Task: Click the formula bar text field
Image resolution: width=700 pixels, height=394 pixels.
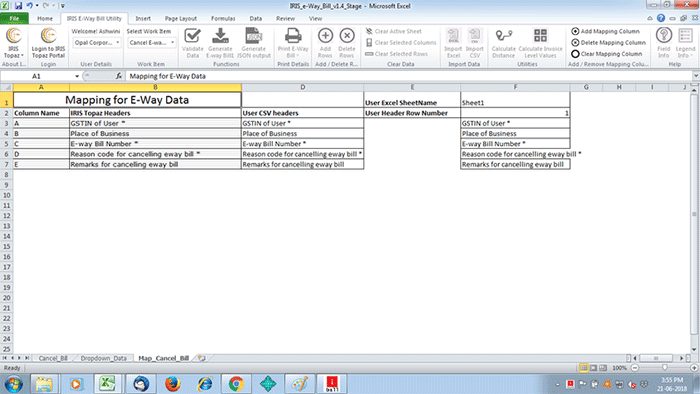Action: (408, 76)
